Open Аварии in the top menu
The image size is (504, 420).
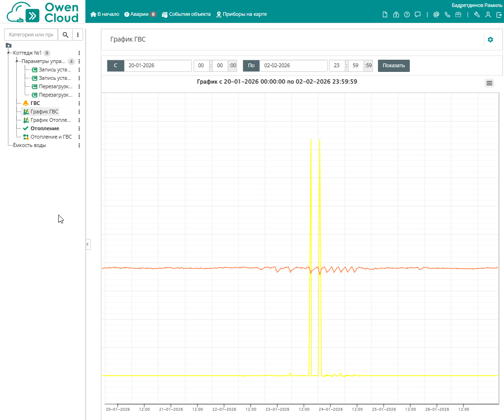[x=140, y=14]
